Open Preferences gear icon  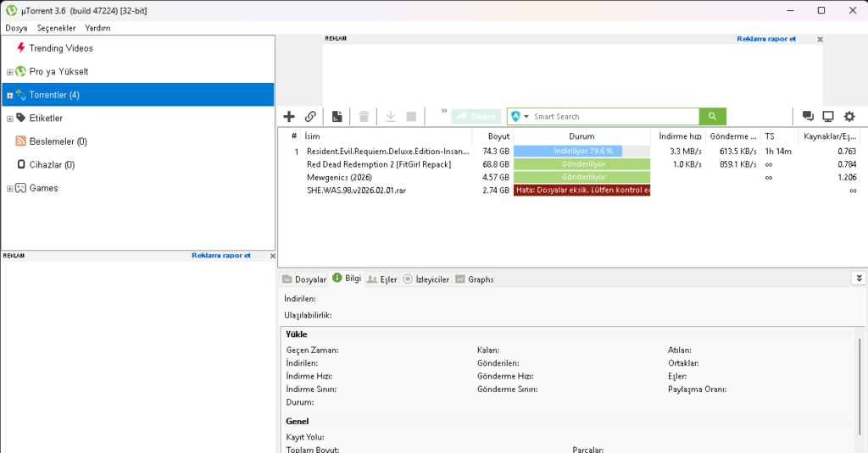click(849, 116)
